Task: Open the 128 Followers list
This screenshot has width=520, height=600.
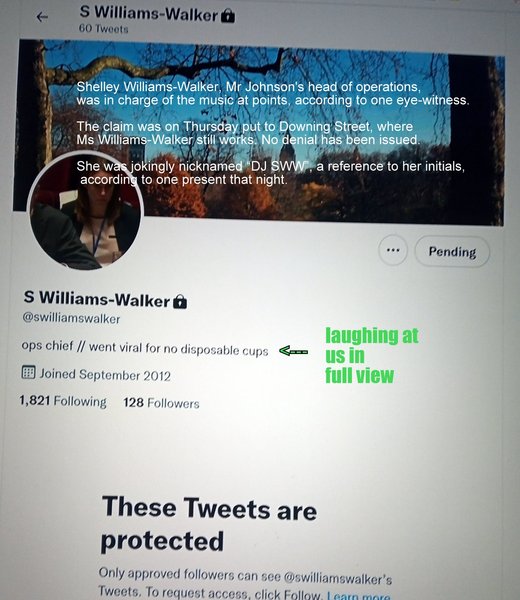Action: (161, 403)
